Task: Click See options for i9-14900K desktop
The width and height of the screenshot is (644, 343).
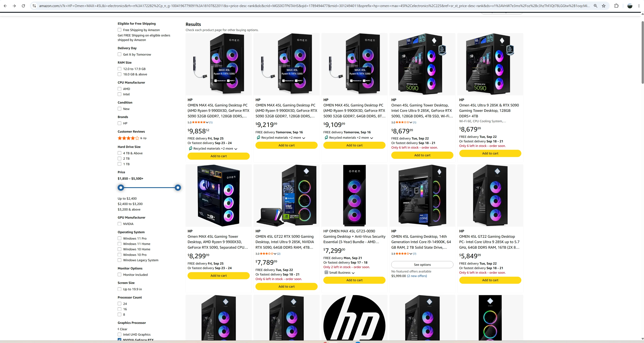Action: coord(422,265)
